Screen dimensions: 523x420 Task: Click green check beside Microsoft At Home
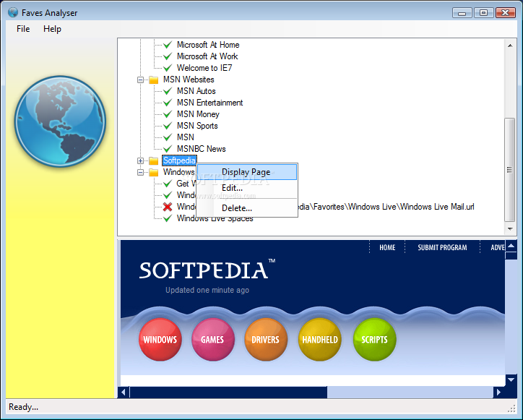pyautogui.click(x=168, y=45)
